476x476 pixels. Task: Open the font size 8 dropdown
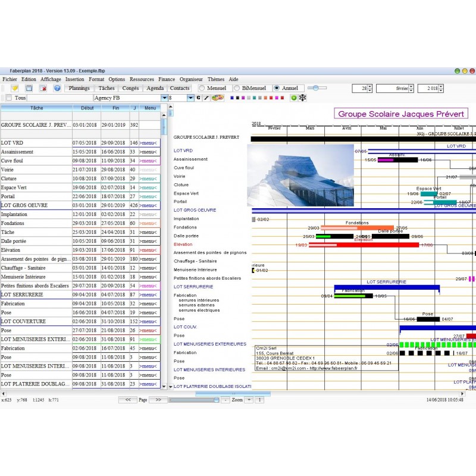click(x=190, y=98)
